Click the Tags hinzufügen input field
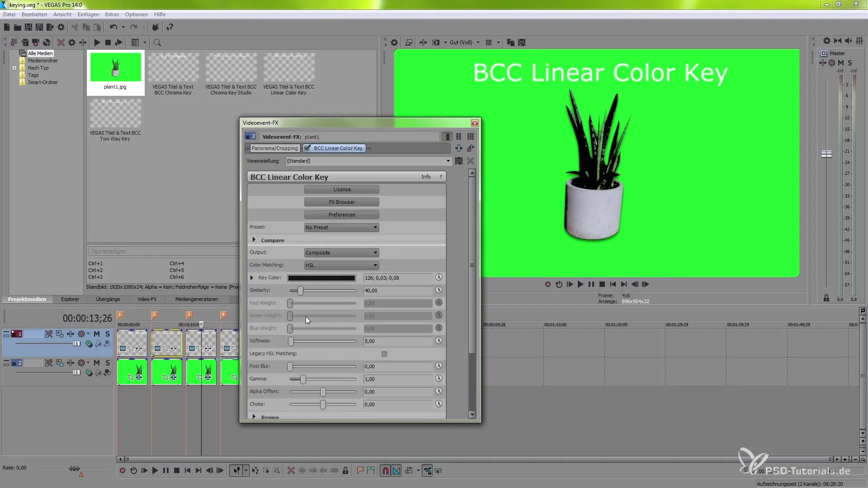Image resolution: width=868 pixels, height=488 pixels. (x=163, y=251)
